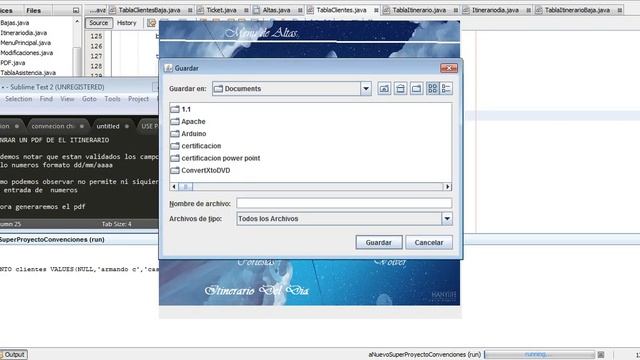
Task: Open the Archivos de tipo dropdown
Action: click(447, 219)
